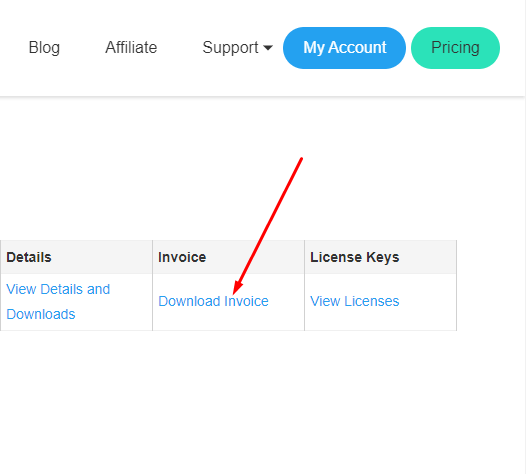Go to the Affiliate page

point(131,47)
